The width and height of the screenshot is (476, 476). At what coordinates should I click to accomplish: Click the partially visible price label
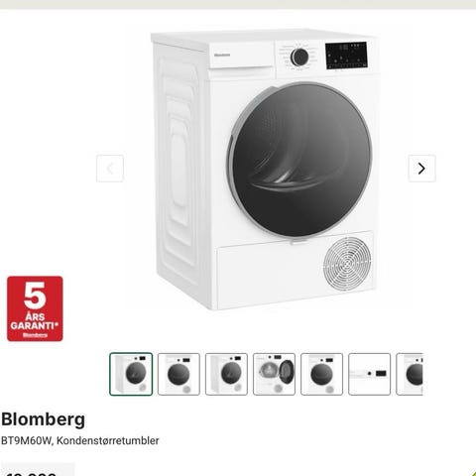point(38,471)
